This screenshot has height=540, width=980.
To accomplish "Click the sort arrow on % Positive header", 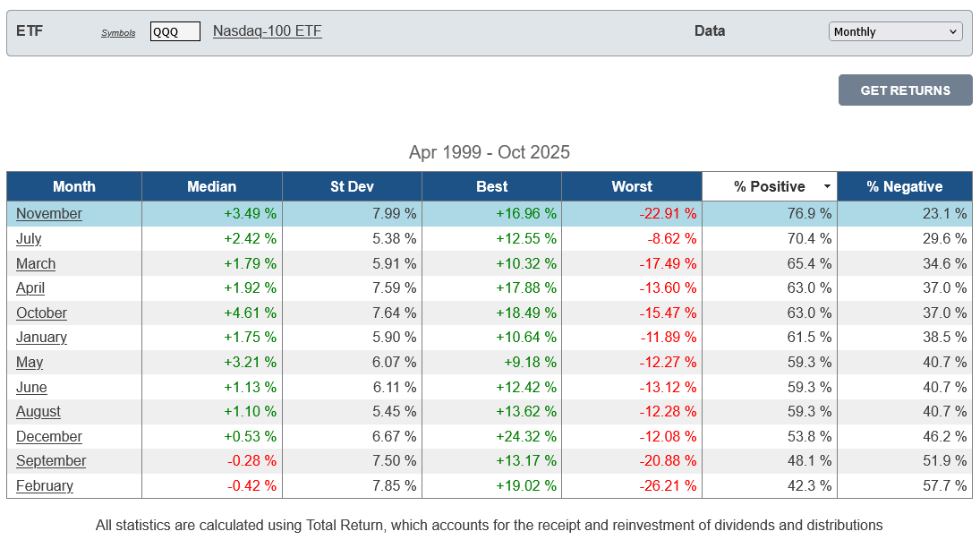I will [828, 187].
